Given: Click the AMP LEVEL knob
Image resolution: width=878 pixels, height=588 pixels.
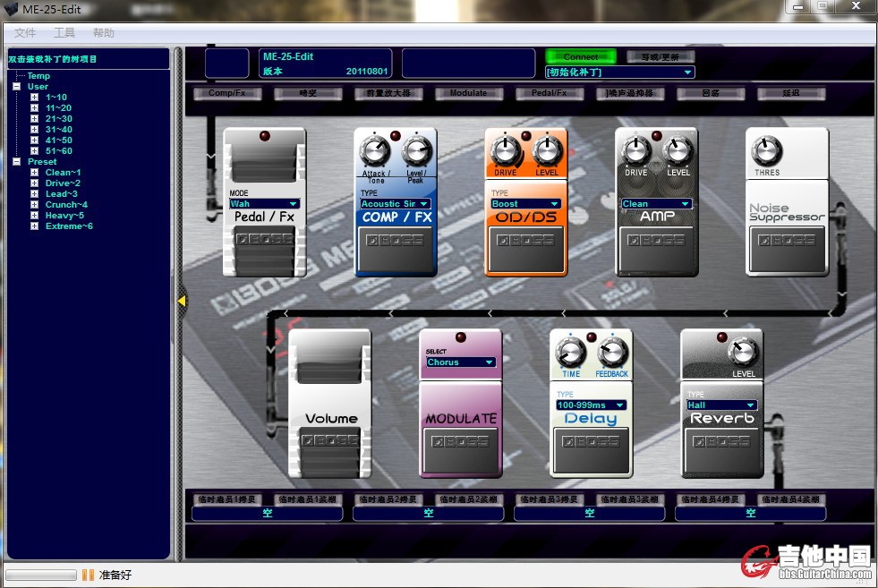Looking at the screenshot, I should (678, 150).
